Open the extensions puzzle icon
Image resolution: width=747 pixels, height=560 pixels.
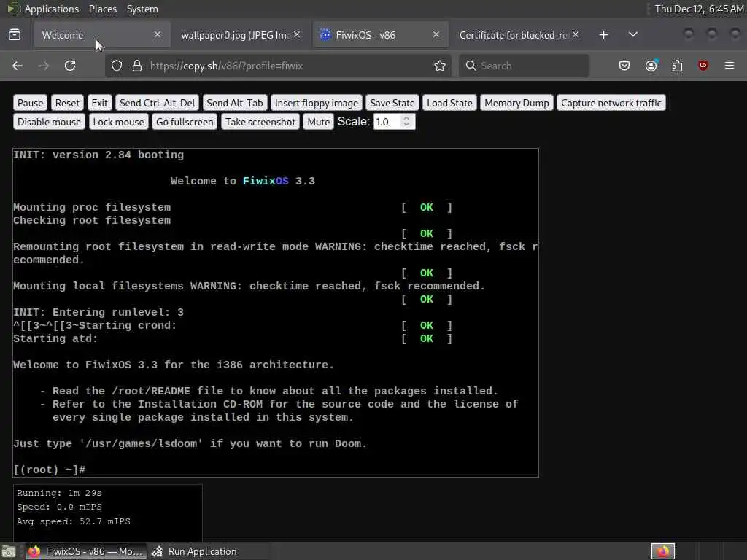click(677, 66)
